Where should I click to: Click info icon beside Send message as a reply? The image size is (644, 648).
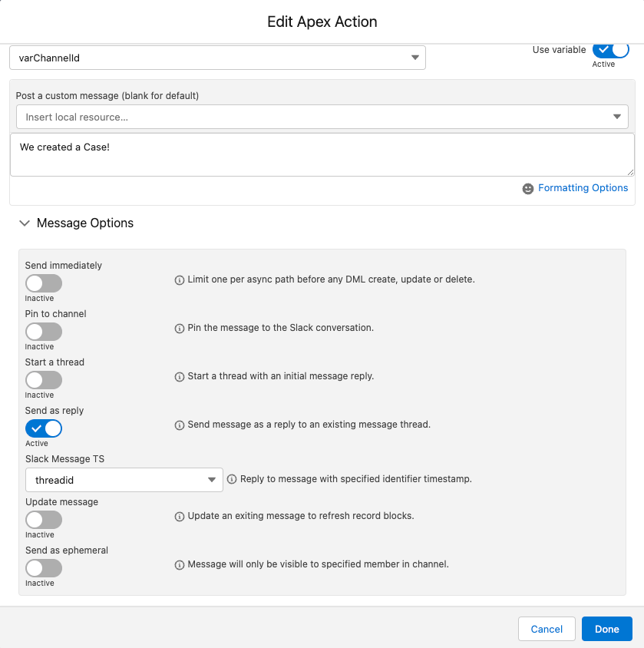click(180, 425)
